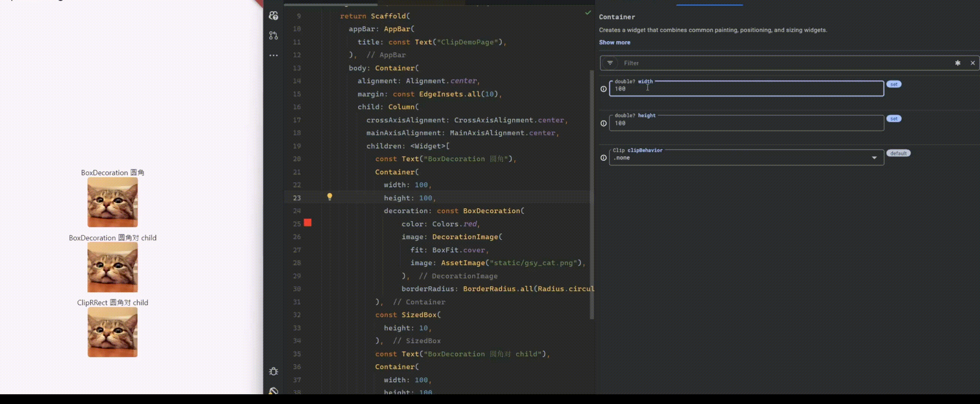The height and width of the screenshot is (404, 980).
Task: Click the yellow lightbulb quick-fix icon
Action: point(329,197)
